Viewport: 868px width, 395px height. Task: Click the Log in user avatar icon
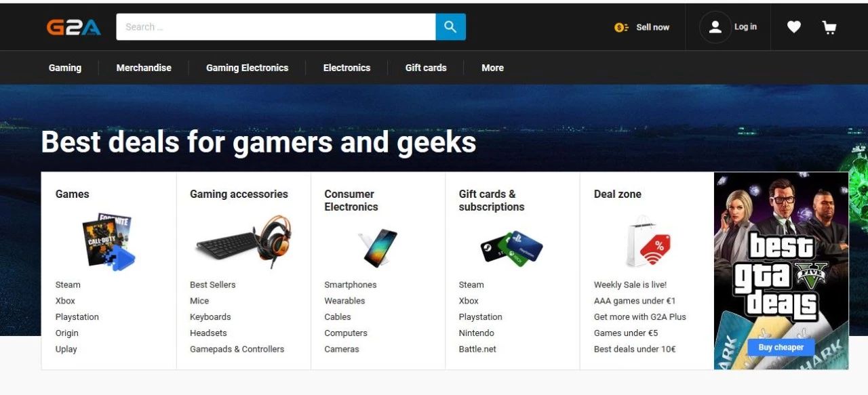[x=715, y=27]
